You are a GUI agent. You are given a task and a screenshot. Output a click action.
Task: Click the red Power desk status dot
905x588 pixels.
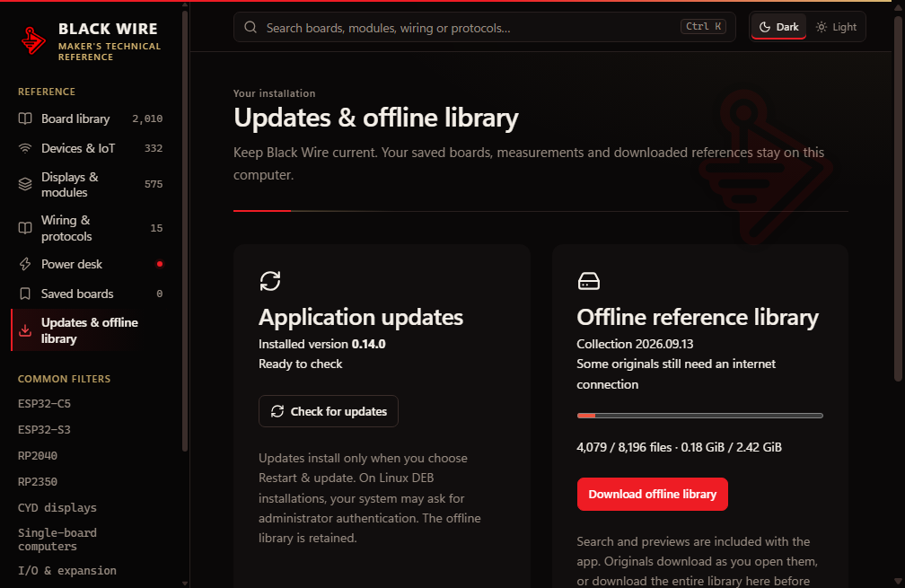[160, 264]
